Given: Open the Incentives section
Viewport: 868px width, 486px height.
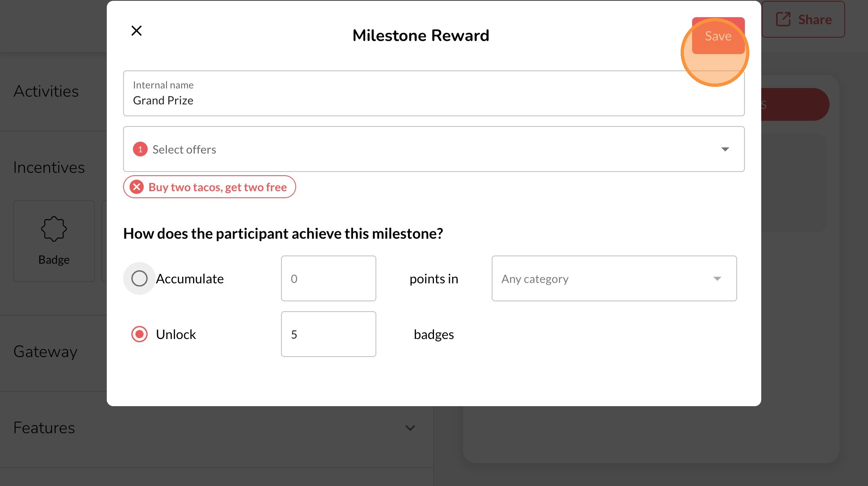Looking at the screenshot, I should 49,167.
